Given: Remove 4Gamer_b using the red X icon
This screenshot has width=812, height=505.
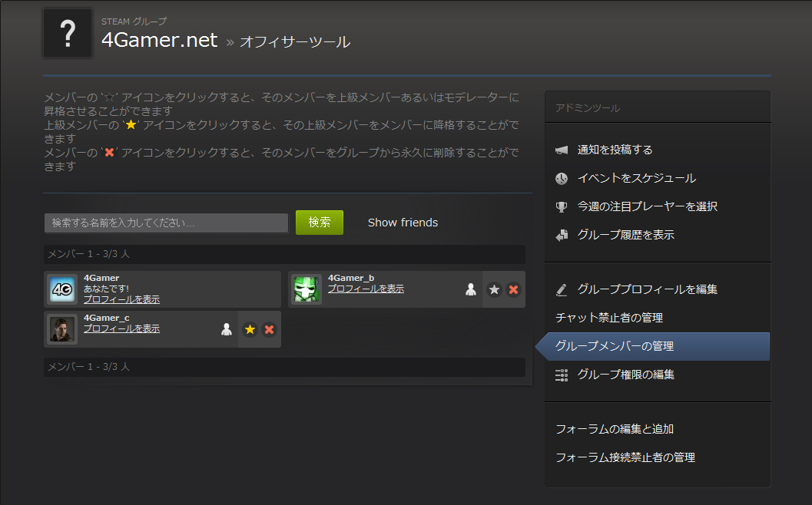Looking at the screenshot, I should coord(514,290).
